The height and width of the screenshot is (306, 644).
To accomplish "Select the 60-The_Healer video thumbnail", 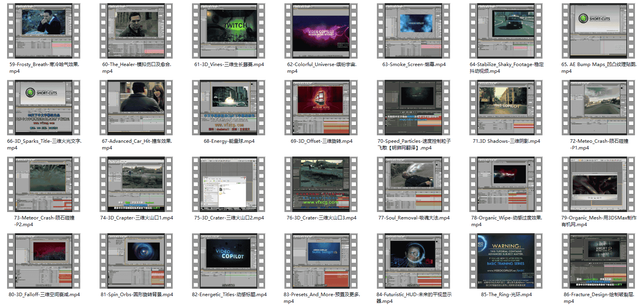I will [136, 31].
